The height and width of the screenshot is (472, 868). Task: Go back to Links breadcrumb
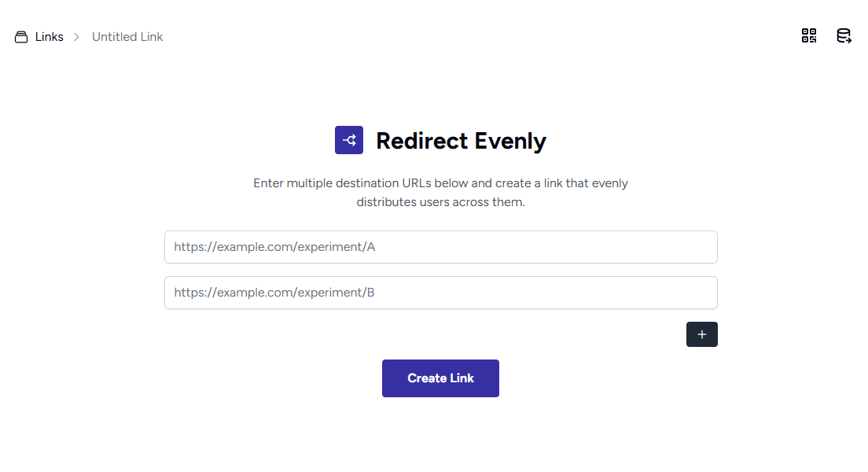49,37
